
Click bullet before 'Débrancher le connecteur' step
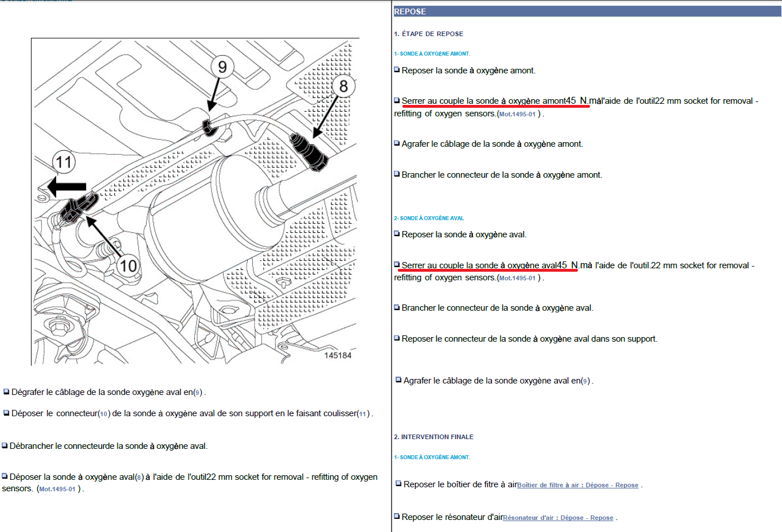click(x=5, y=445)
